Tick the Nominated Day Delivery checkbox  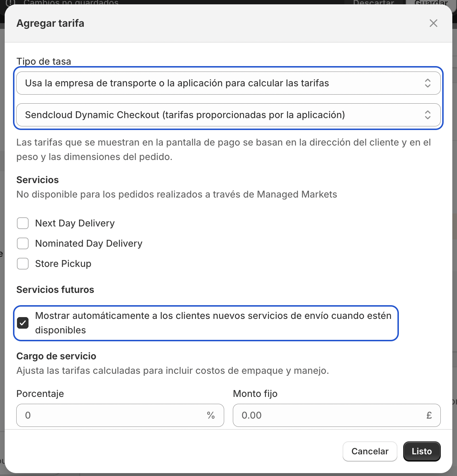coord(23,243)
